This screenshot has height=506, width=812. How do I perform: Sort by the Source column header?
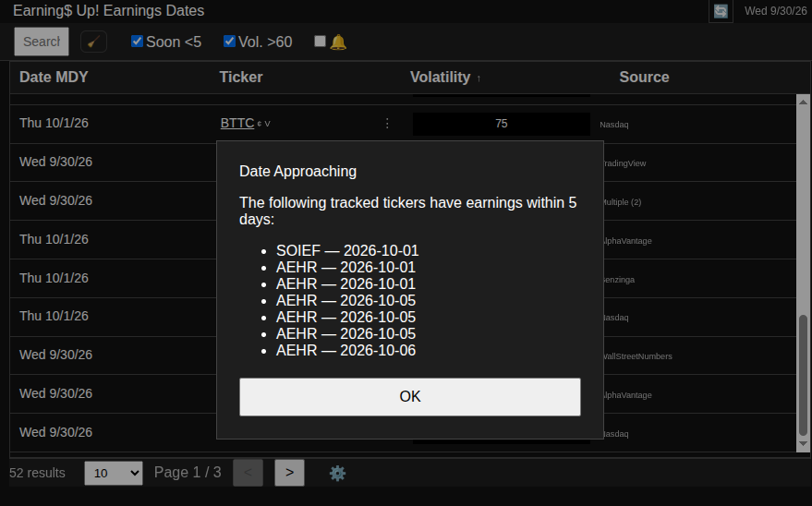[x=644, y=77]
